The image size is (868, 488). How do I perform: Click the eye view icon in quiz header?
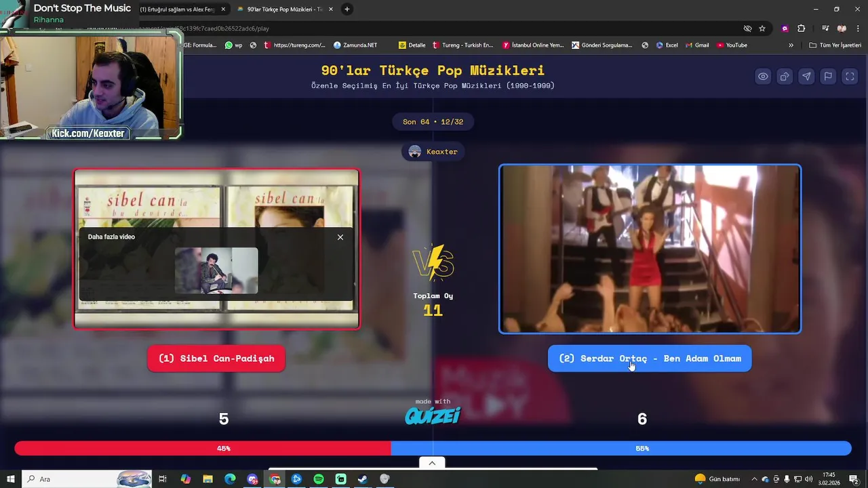point(763,77)
